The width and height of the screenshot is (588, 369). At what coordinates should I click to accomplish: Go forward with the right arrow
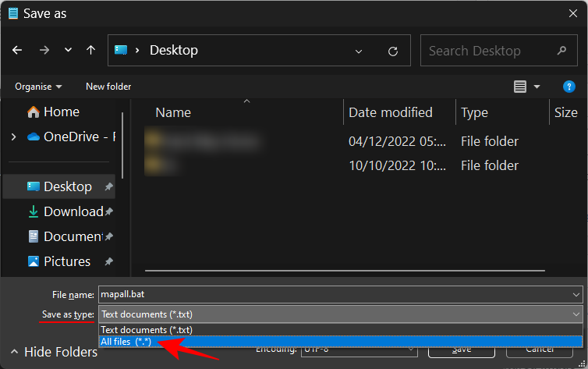(x=44, y=50)
